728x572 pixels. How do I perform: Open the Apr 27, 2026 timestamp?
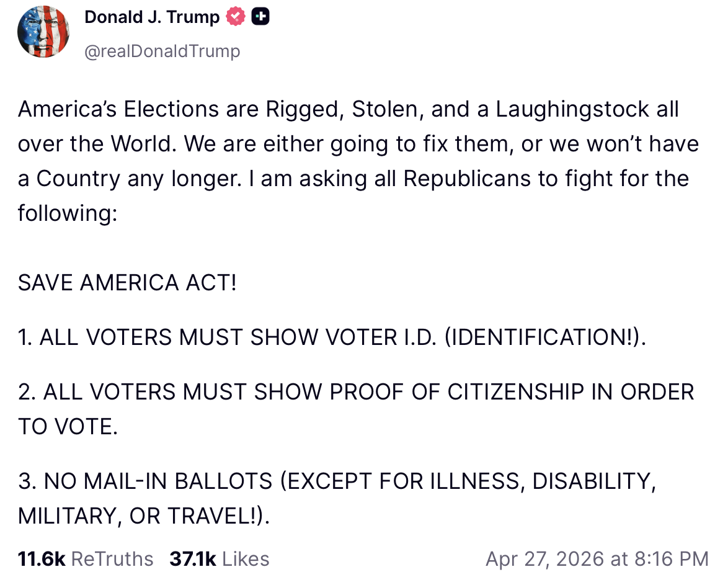click(597, 558)
